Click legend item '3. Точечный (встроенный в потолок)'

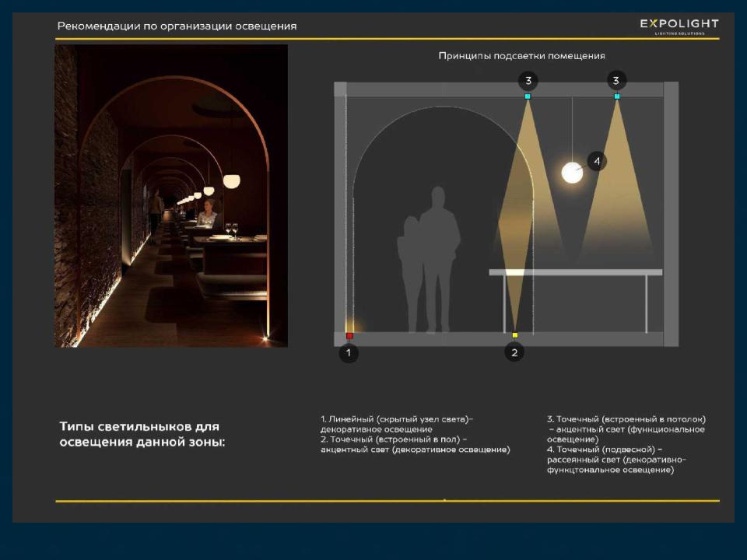626,429
